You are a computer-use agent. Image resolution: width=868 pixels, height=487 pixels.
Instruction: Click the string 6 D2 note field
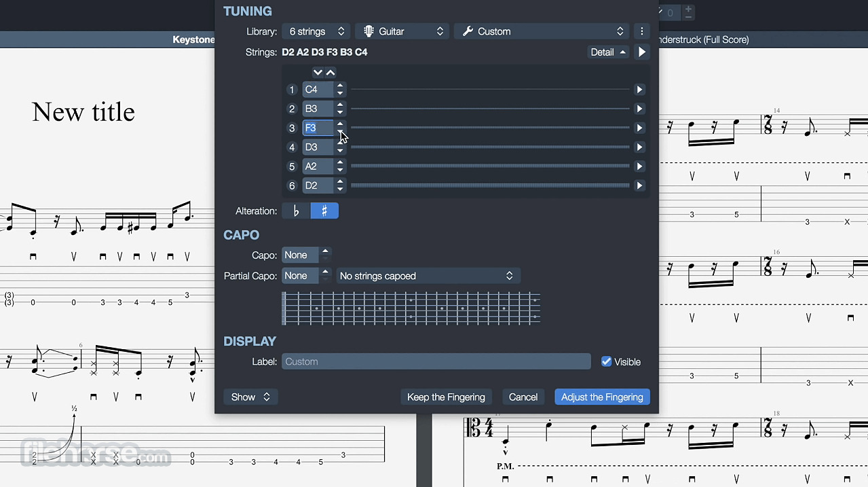click(x=318, y=185)
